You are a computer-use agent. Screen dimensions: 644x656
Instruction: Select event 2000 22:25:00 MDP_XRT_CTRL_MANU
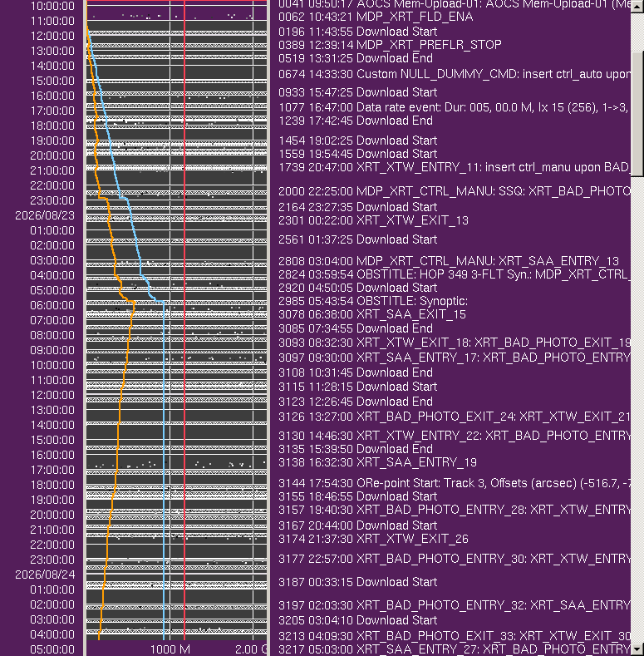coord(455,191)
